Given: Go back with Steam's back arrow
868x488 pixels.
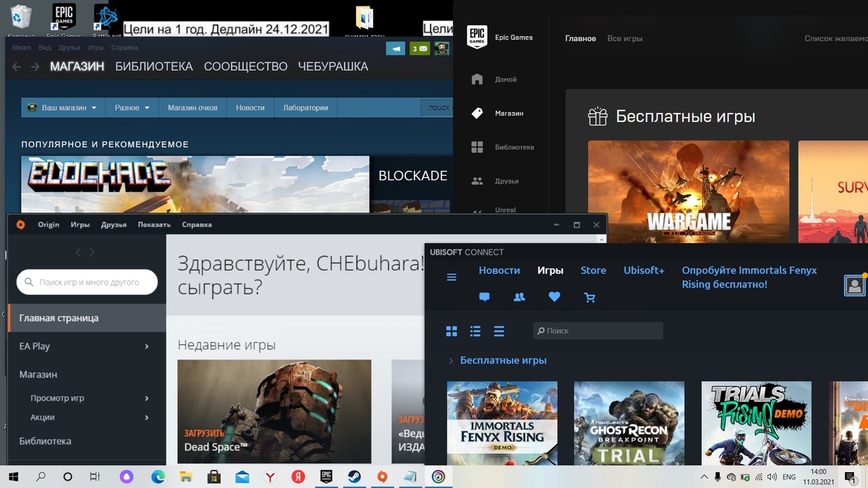Looking at the screenshot, I should pos(16,67).
